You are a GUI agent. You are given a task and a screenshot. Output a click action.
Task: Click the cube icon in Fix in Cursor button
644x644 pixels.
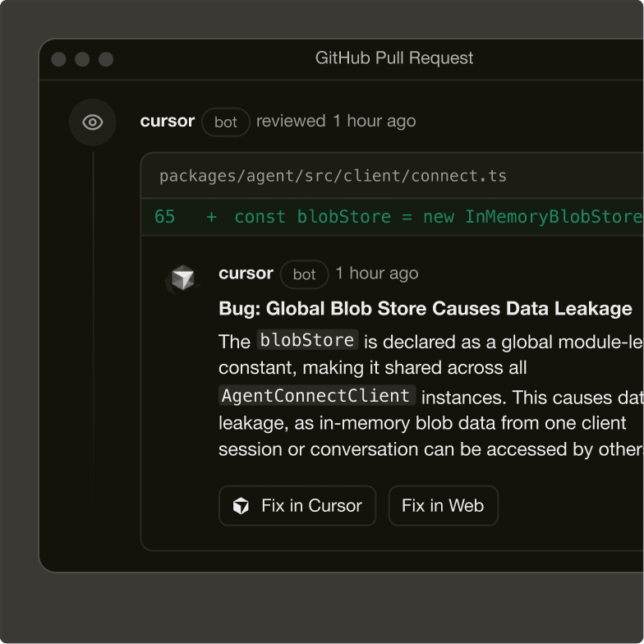coord(241,506)
